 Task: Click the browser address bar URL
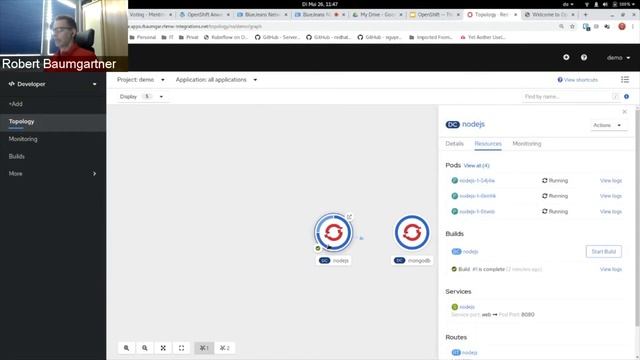196,27
